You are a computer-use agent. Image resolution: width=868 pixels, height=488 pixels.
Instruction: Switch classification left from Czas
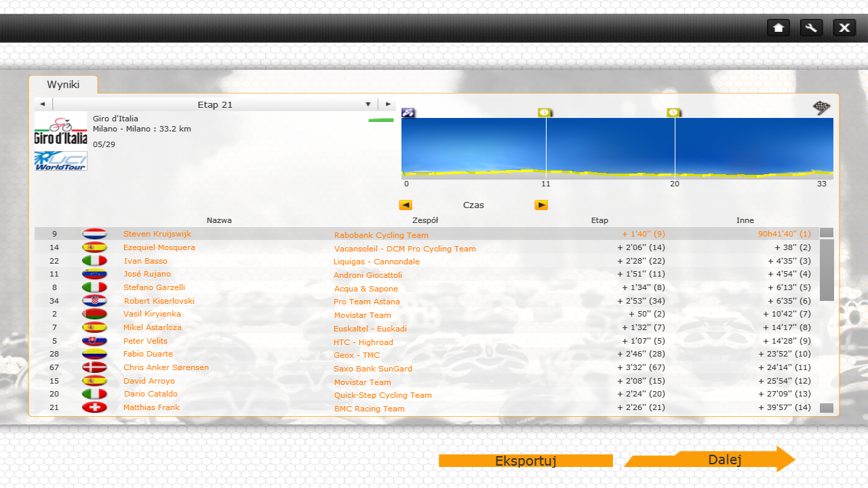click(406, 205)
